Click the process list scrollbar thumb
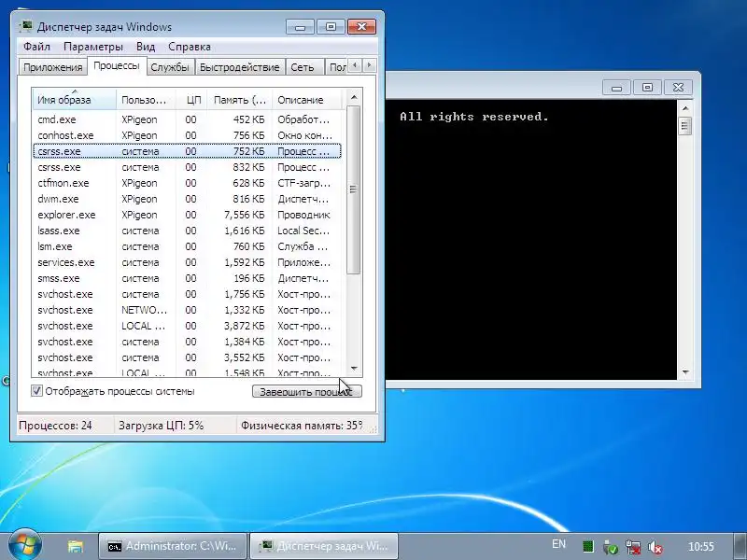Viewport: 747px width, 560px height. pyautogui.click(x=353, y=189)
